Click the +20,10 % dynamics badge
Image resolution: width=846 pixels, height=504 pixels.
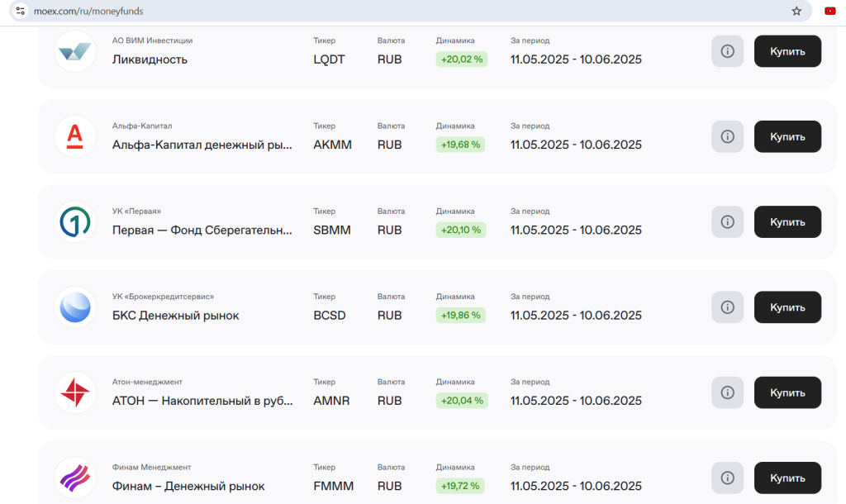pos(461,230)
